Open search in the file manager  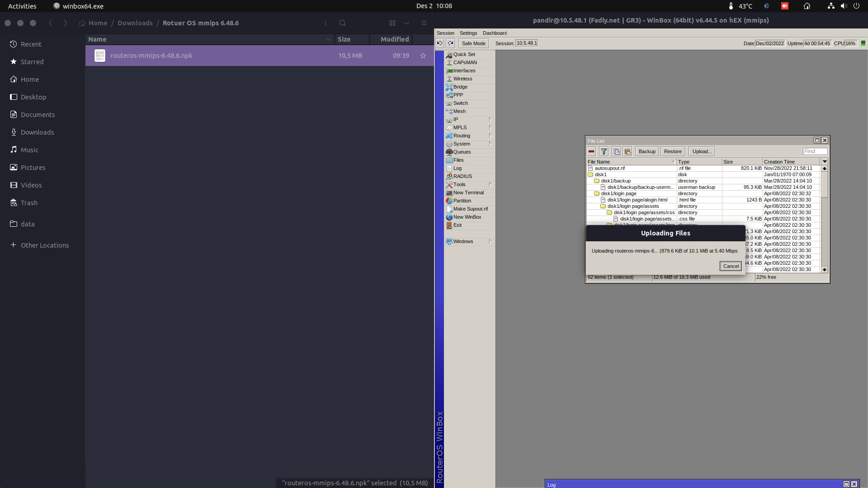click(342, 23)
